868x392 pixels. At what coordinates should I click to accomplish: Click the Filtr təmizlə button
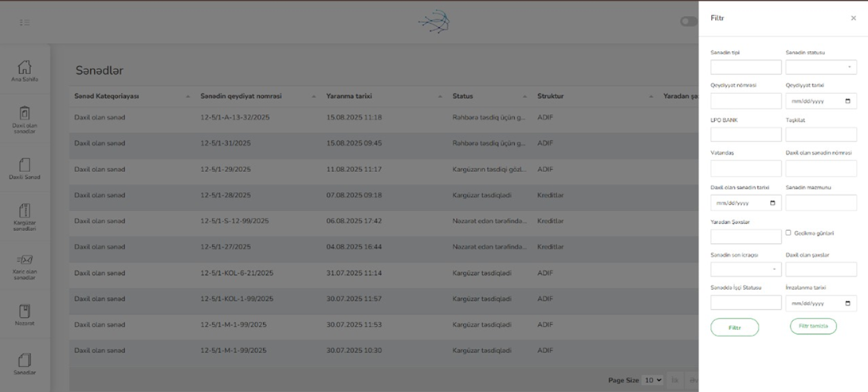[x=813, y=326]
